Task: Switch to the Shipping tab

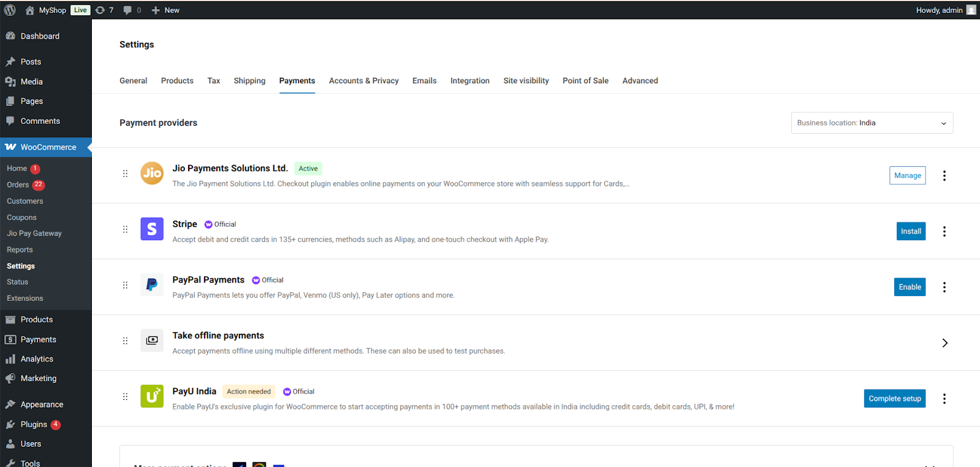Action: pyautogui.click(x=249, y=81)
